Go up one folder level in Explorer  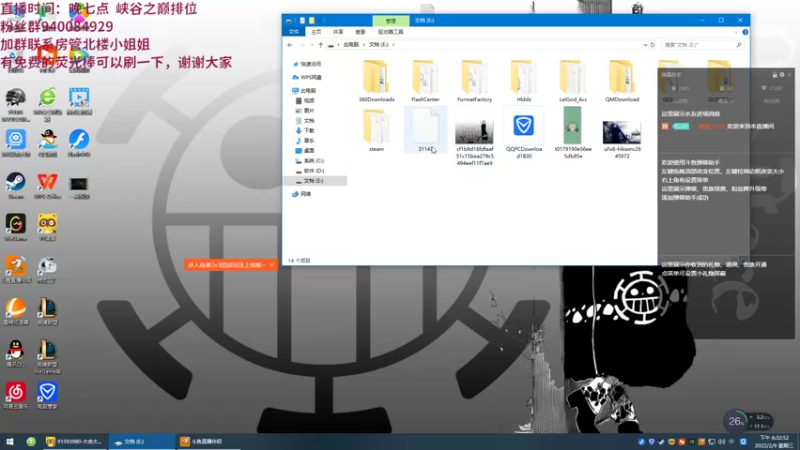[320, 45]
